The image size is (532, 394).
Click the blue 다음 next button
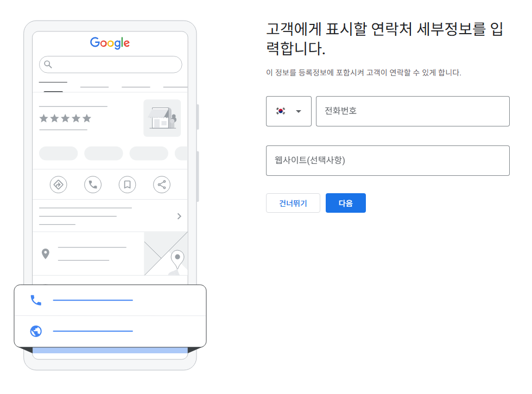pos(345,203)
